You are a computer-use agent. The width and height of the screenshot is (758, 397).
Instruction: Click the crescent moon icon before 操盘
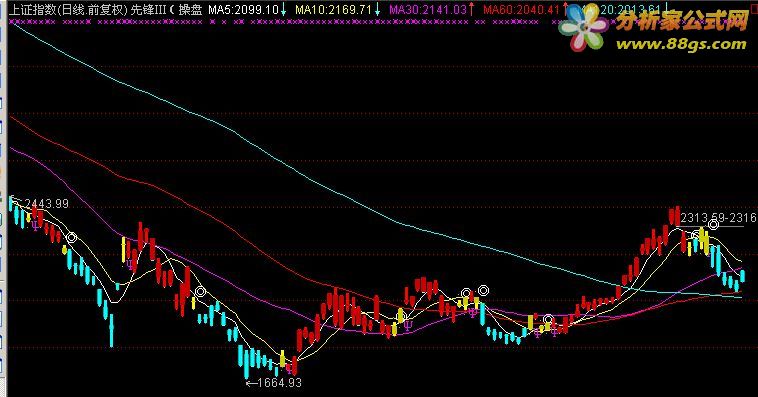pos(171,10)
